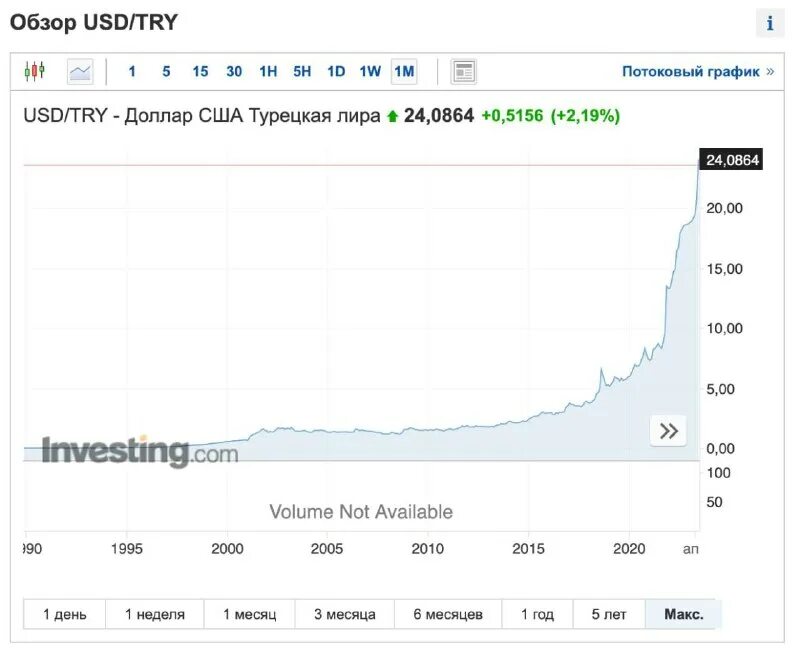Click the «1 год» range button
Viewport: 800px width, 652px height.
click(x=537, y=614)
